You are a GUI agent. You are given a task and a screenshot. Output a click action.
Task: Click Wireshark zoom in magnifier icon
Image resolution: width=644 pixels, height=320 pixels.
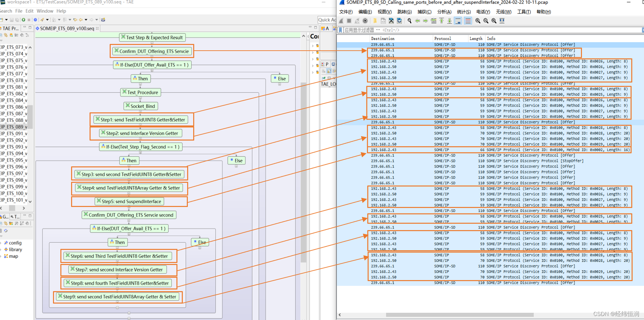tap(478, 21)
